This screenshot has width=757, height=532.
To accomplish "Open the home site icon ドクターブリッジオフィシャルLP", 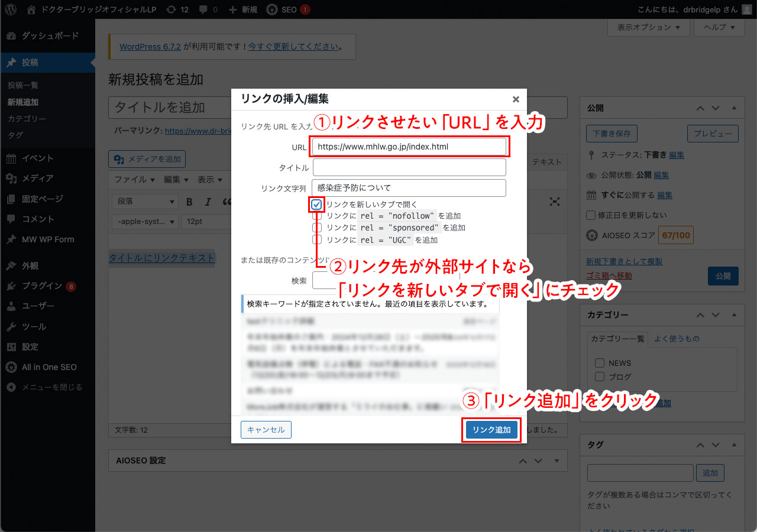I will [31, 9].
